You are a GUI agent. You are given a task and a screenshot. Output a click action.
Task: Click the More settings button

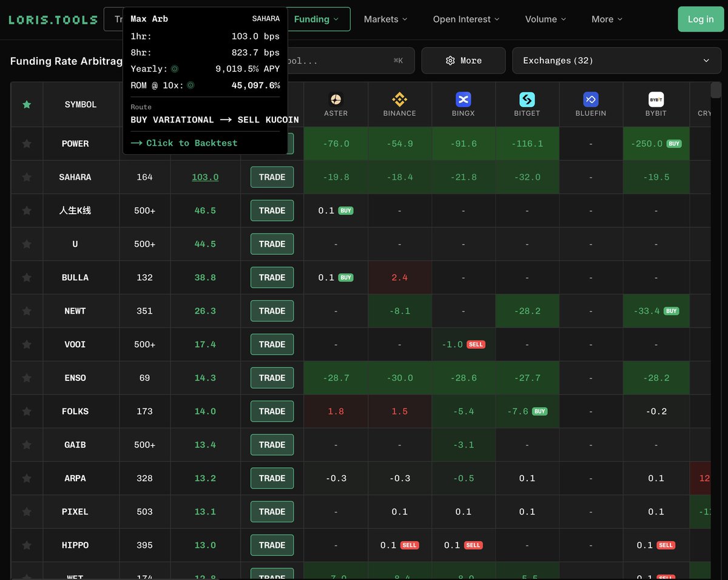pyautogui.click(x=463, y=61)
